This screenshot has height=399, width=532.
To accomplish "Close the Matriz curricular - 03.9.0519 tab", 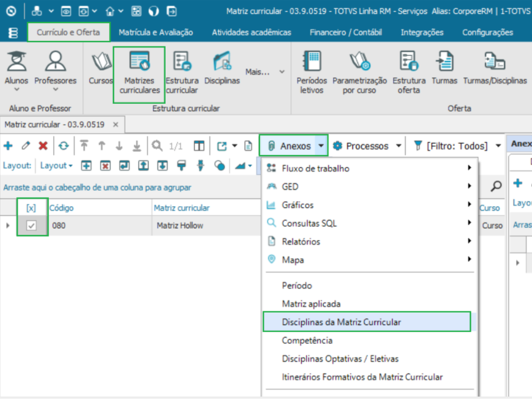I will pyautogui.click(x=115, y=124).
